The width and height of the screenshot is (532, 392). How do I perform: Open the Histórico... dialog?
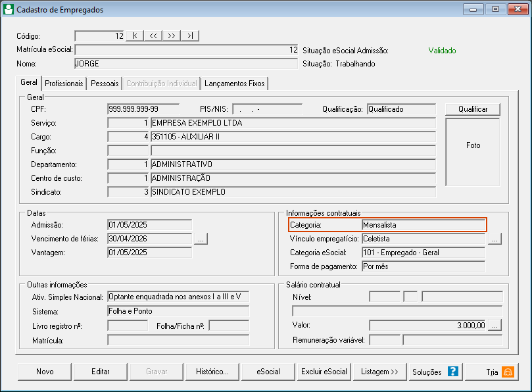point(212,372)
